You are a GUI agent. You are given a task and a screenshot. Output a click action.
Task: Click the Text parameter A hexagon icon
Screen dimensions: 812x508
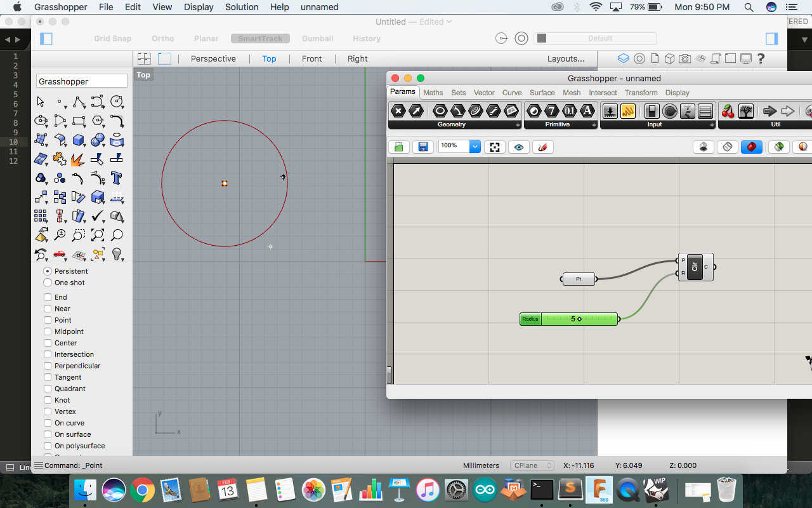click(x=587, y=111)
